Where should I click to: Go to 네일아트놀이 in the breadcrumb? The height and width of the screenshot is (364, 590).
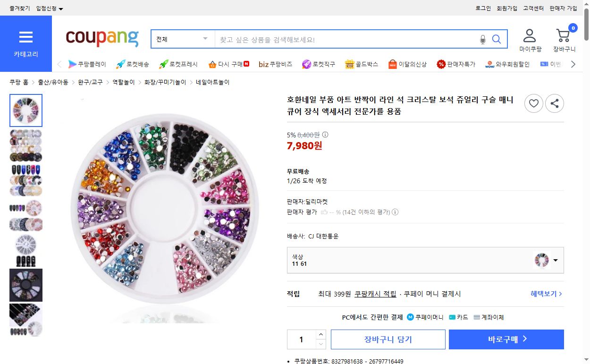click(212, 82)
